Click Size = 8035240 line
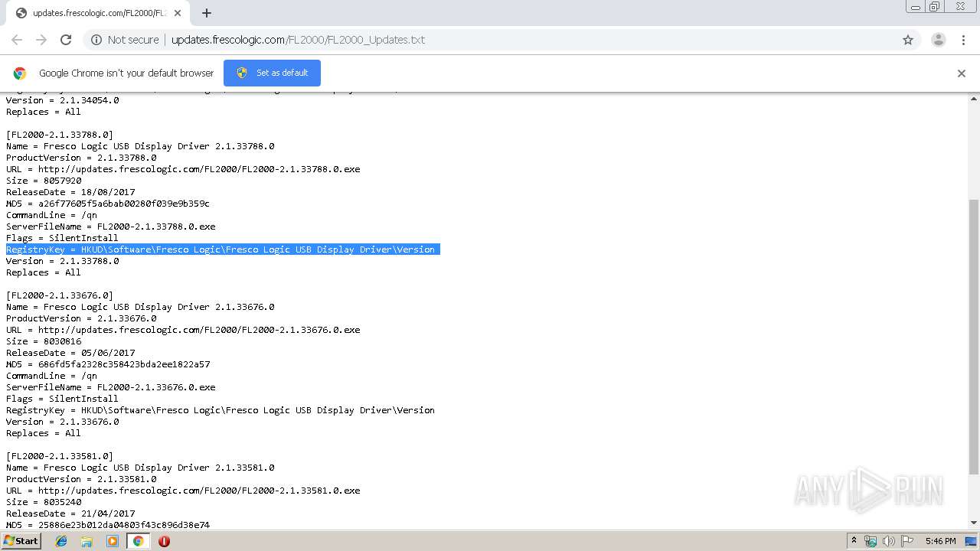This screenshot has height=551, width=980. click(44, 502)
